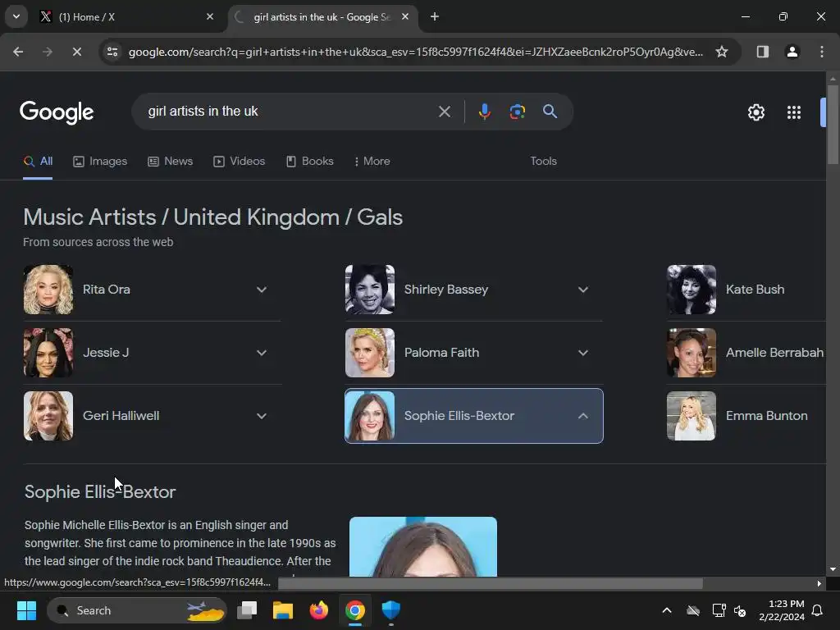The width and height of the screenshot is (840, 630).
Task: Click the vertical scrollbar thumb
Action: click(833, 125)
